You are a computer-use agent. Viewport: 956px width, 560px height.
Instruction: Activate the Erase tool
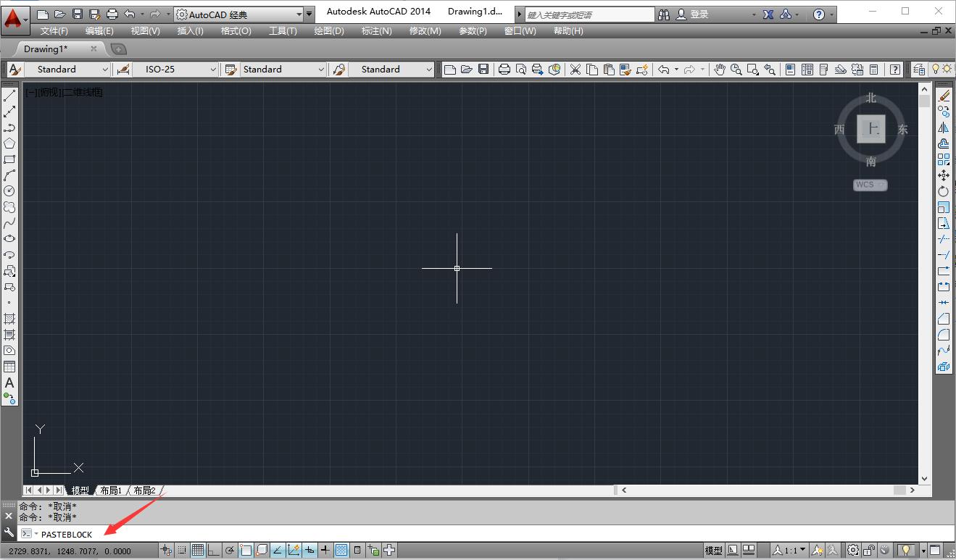(x=944, y=96)
